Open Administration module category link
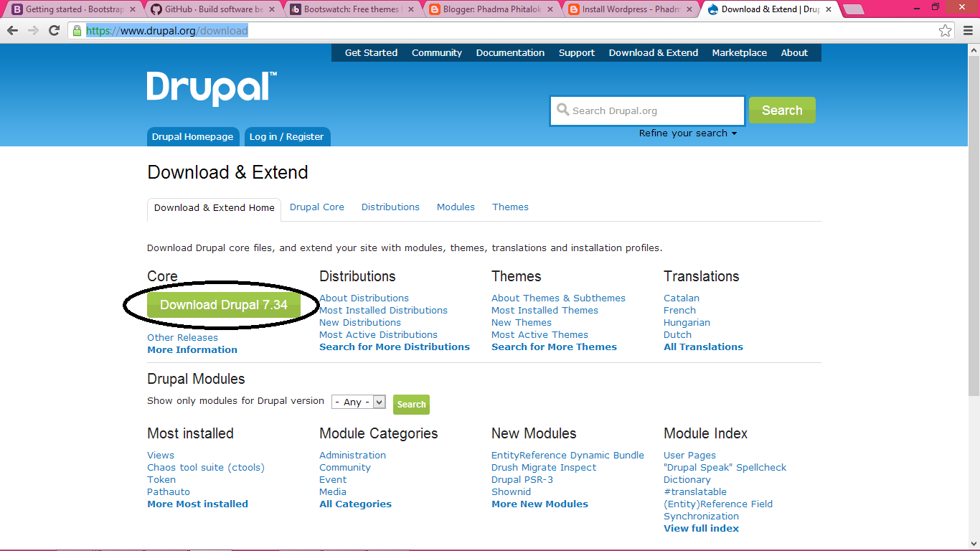This screenshot has width=980, height=551. point(352,455)
